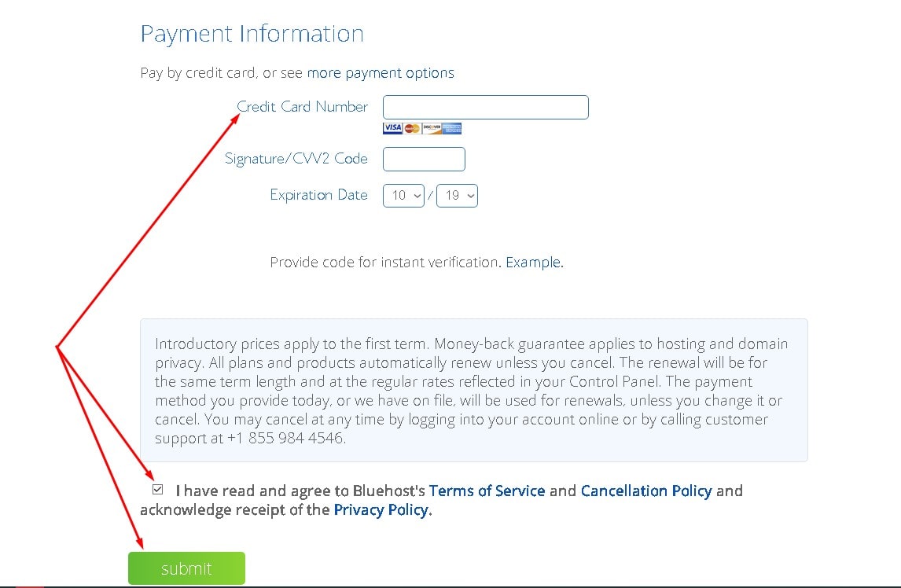
Task: Read the Privacy Policy
Action: 381,509
